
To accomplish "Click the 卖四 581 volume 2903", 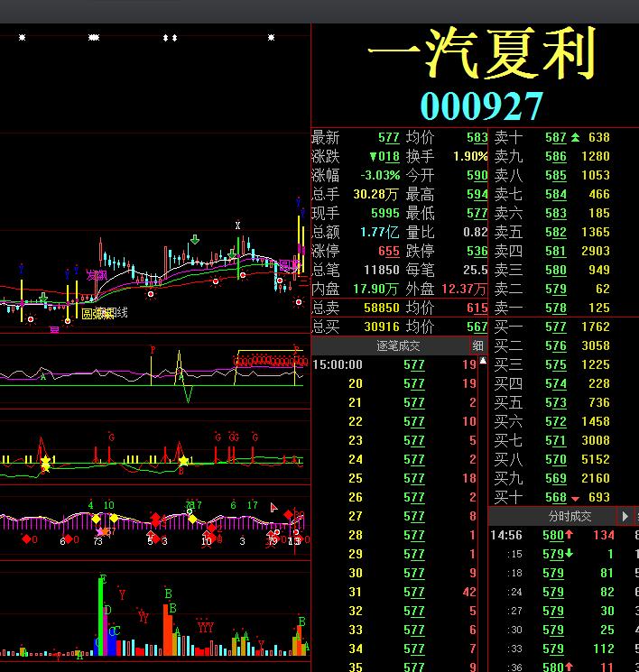I will [x=596, y=251].
